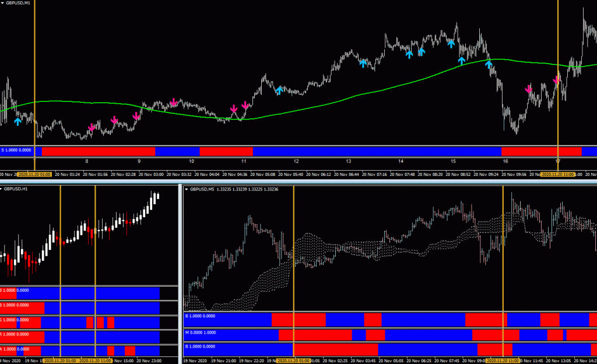Click the 20 Nov 01:24 time label

(x=68, y=175)
